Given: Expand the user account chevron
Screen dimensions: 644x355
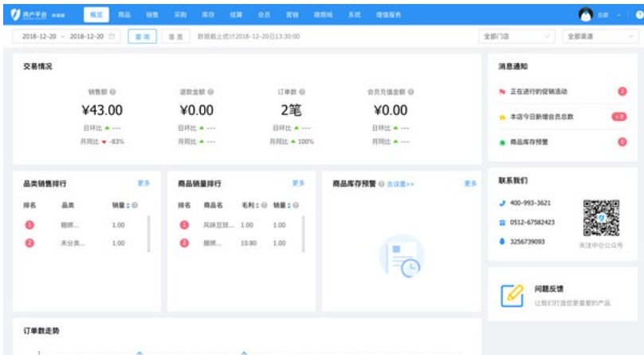Looking at the screenshot, I should (x=618, y=15).
